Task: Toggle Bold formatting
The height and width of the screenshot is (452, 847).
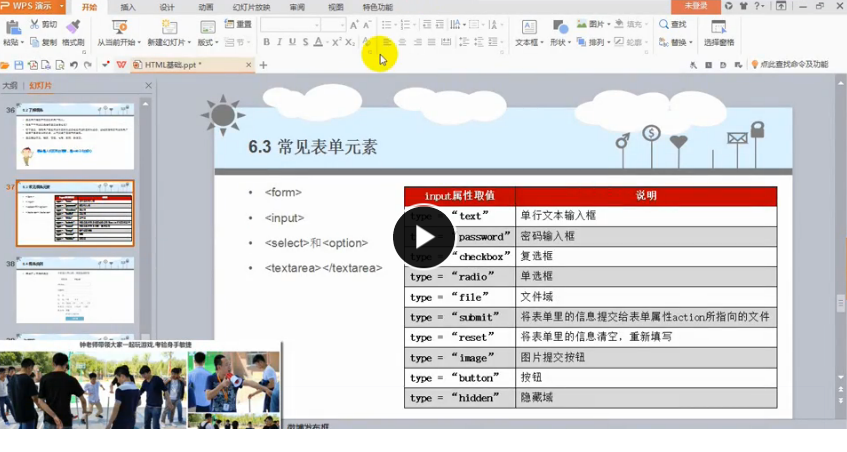Action: pyautogui.click(x=266, y=42)
